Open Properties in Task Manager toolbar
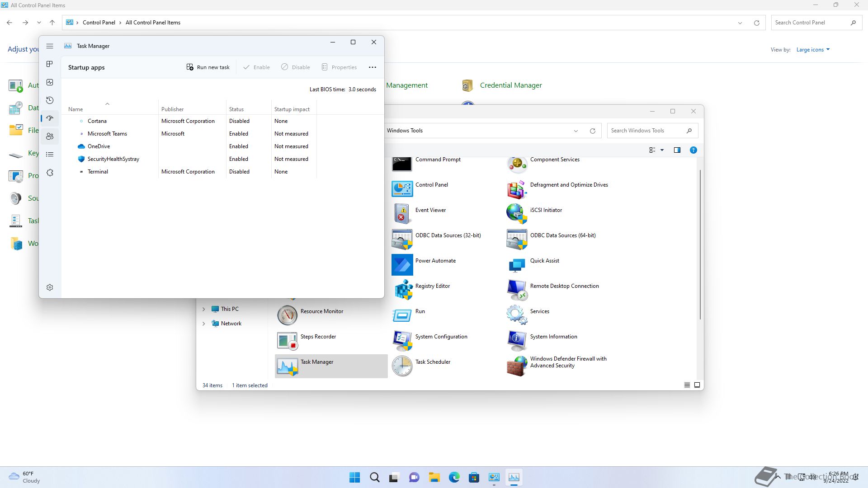The image size is (868, 488). tap(339, 67)
